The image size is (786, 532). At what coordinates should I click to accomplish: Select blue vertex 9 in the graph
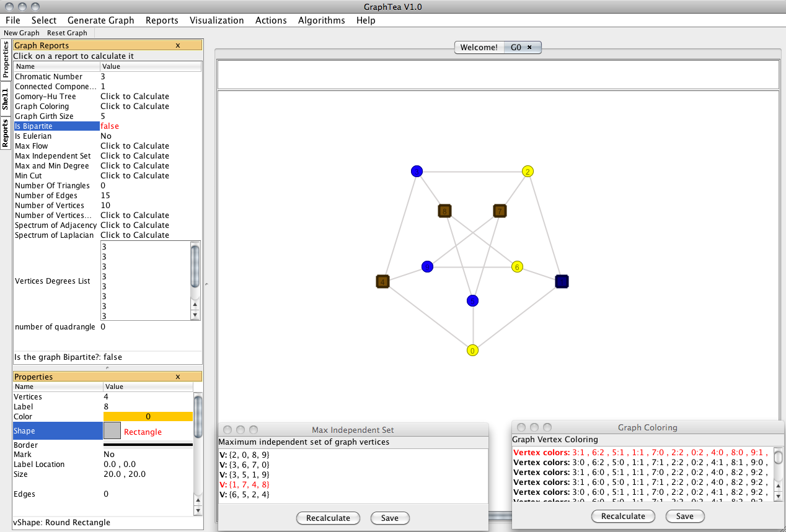click(427, 266)
